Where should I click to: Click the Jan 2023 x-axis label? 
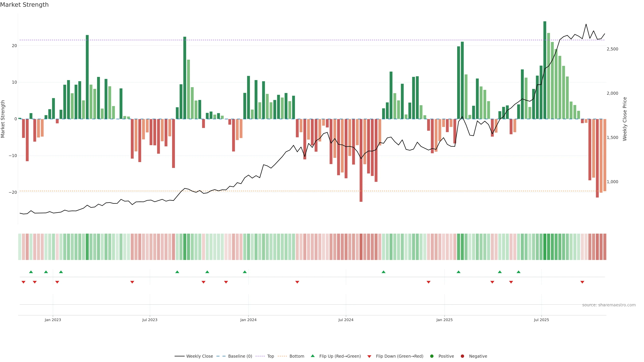click(x=53, y=320)
